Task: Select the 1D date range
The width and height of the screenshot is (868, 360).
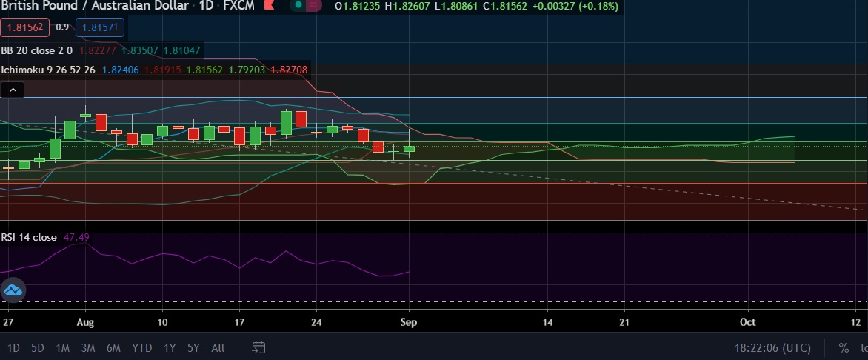Action: [13, 348]
